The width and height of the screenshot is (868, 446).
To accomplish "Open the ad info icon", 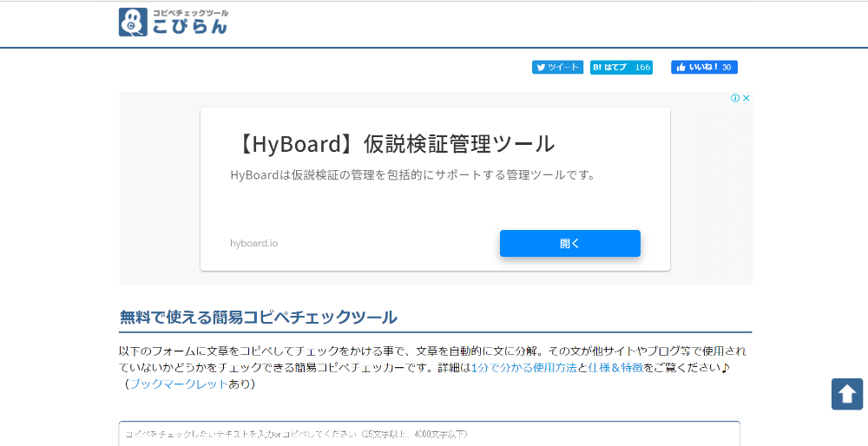I will click(735, 98).
